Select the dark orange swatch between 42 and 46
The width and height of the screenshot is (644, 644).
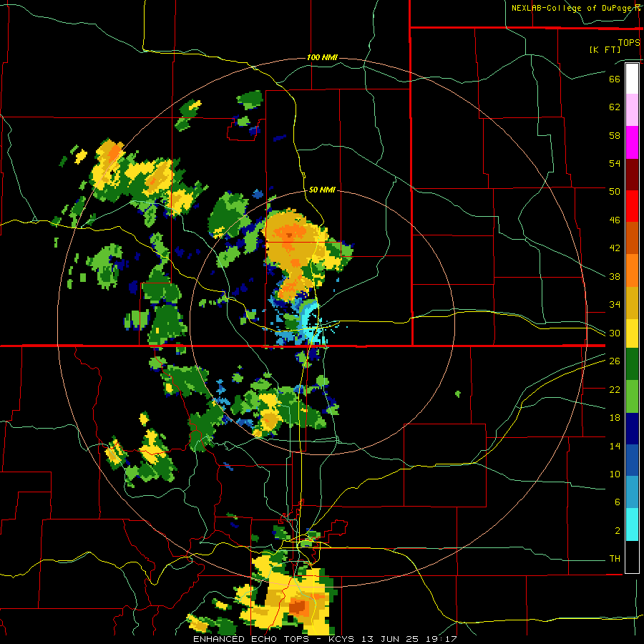pos(632,238)
